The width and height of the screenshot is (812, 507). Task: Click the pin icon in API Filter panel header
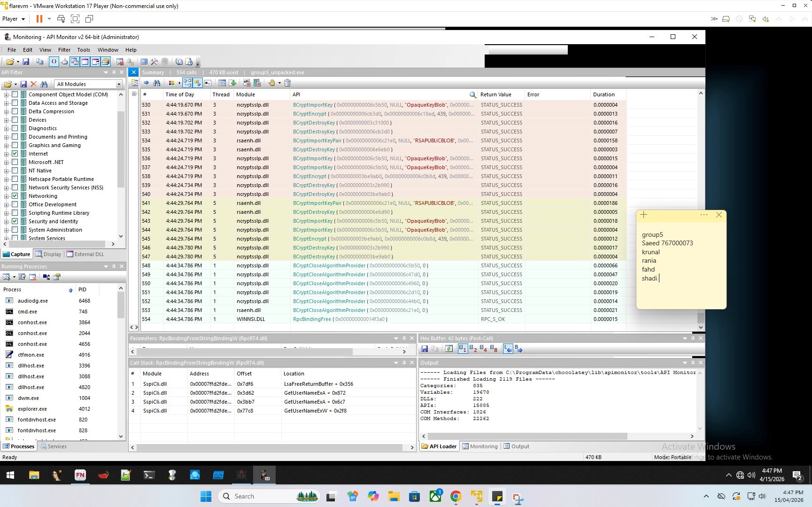click(114, 72)
